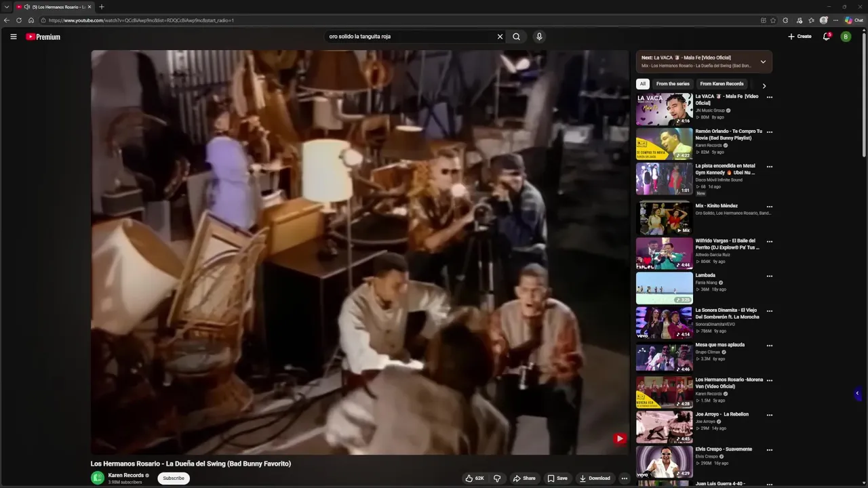Open options for Mesa que mas aplauda
The width and height of the screenshot is (868, 488).
pyautogui.click(x=769, y=346)
